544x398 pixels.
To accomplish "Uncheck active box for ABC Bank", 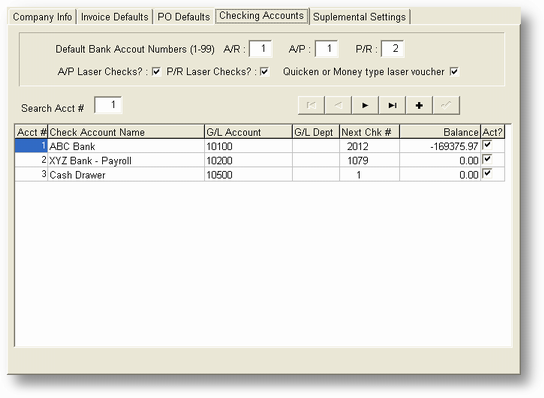I will tap(487, 145).
